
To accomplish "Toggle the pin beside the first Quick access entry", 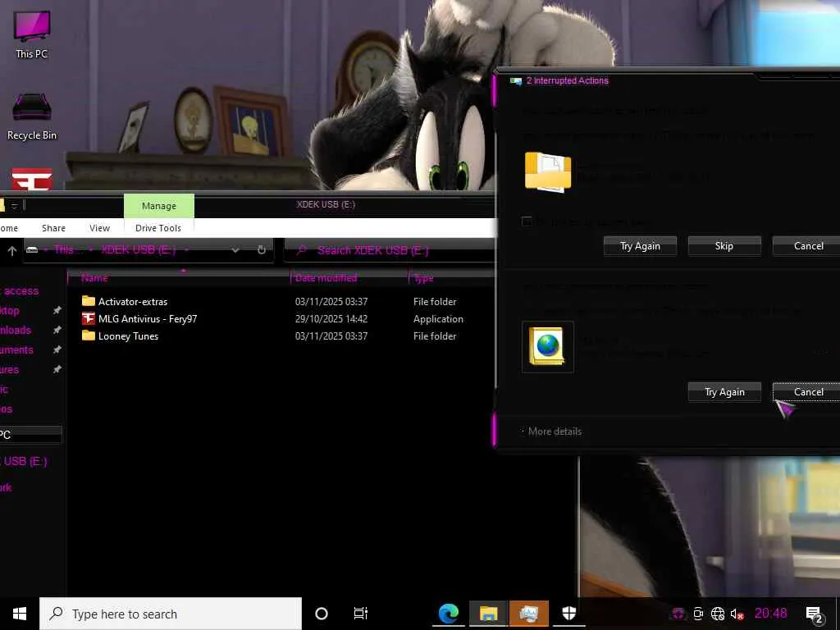I will coord(57,310).
